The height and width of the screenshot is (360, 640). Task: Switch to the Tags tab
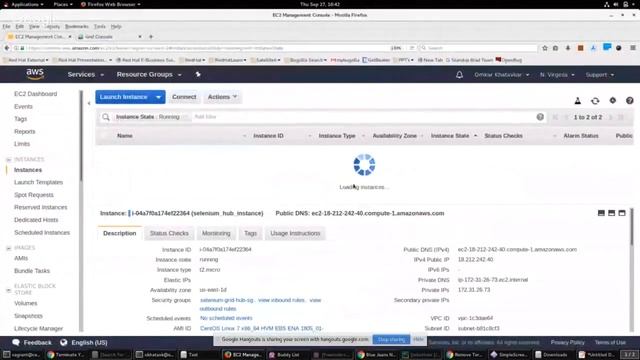pos(250,233)
